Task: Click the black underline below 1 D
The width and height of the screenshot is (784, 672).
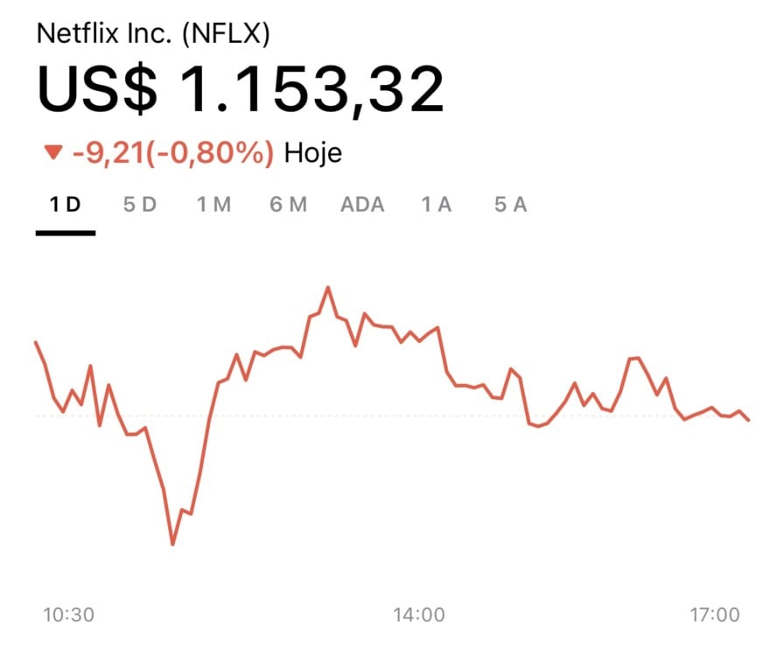Action: coord(66,233)
